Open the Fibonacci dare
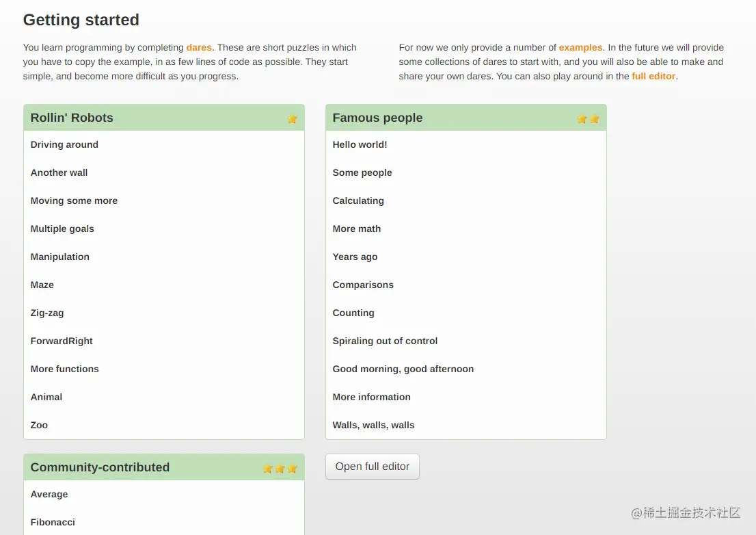 pos(53,522)
